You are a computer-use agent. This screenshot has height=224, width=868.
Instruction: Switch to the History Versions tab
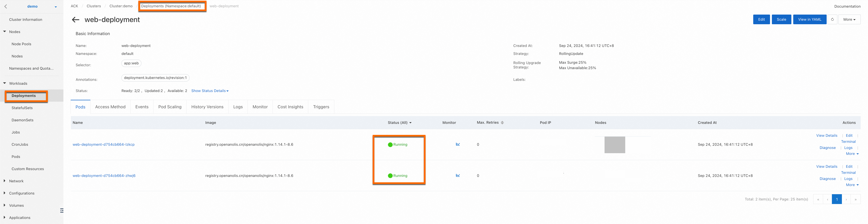click(207, 107)
